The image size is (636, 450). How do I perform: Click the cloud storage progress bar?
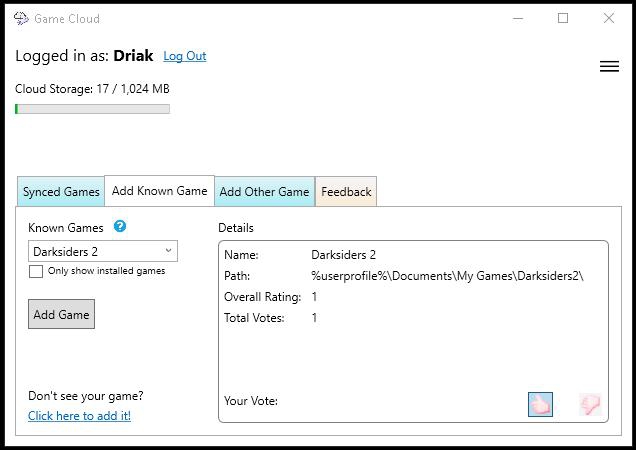[x=92, y=109]
